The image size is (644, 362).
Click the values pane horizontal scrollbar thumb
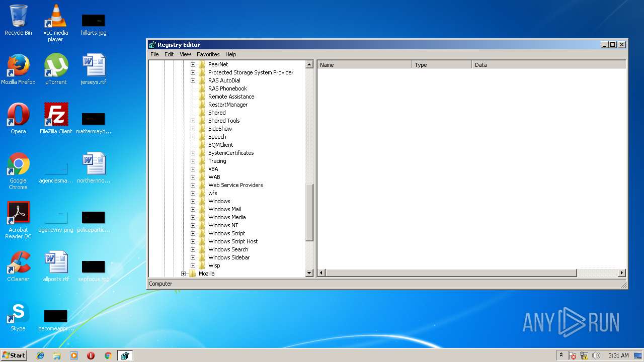point(451,273)
